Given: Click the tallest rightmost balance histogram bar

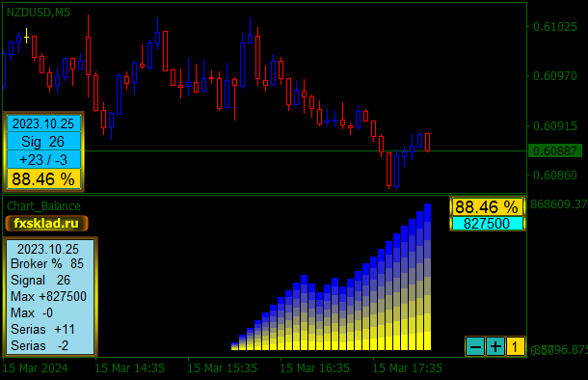Looking at the screenshot, I should [427, 277].
